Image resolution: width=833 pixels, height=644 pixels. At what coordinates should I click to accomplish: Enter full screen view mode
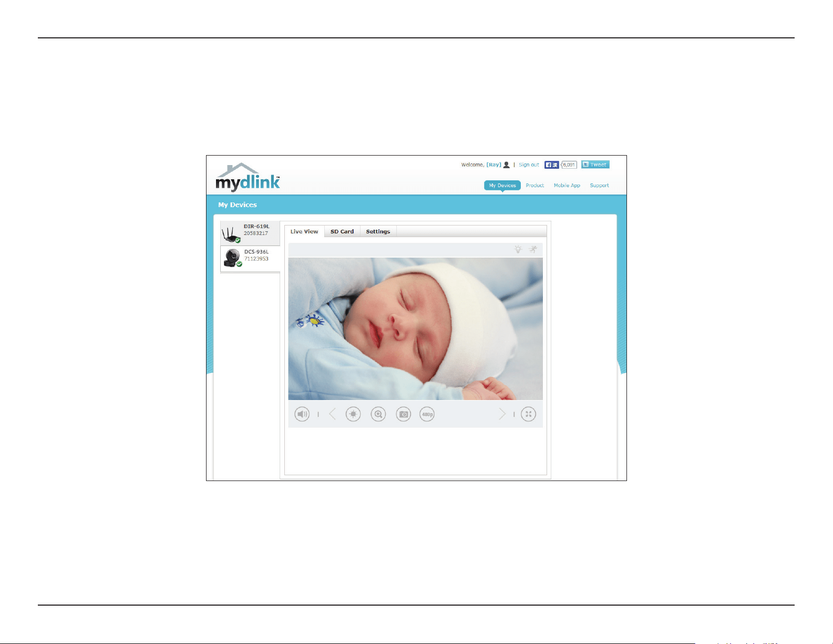pos(528,414)
